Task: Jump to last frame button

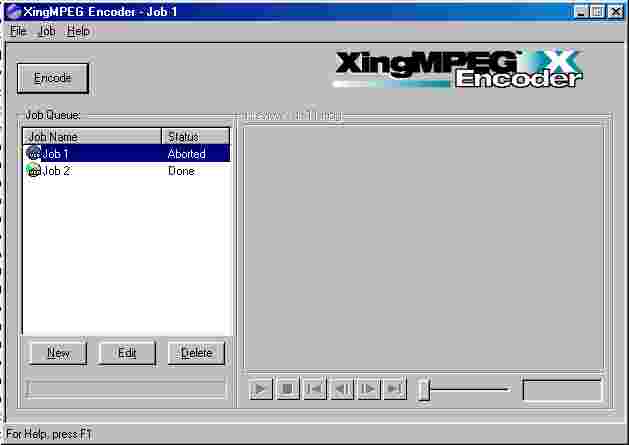Action: [x=395, y=388]
